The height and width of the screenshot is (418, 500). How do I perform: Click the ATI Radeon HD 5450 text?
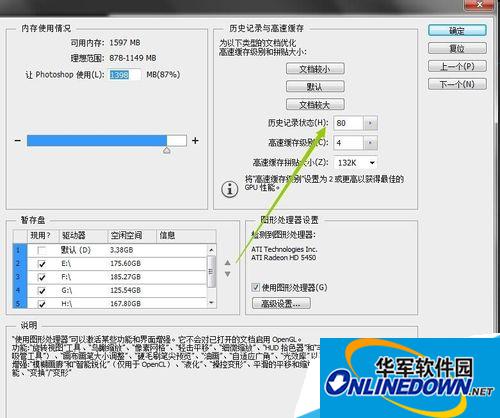284,258
